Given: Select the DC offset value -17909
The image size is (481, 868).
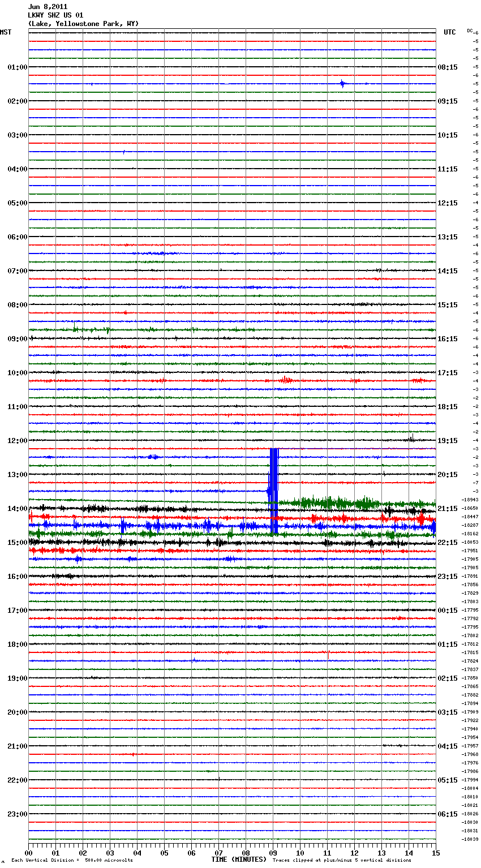Looking at the screenshot, I should pyautogui.click(x=470, y=712).
